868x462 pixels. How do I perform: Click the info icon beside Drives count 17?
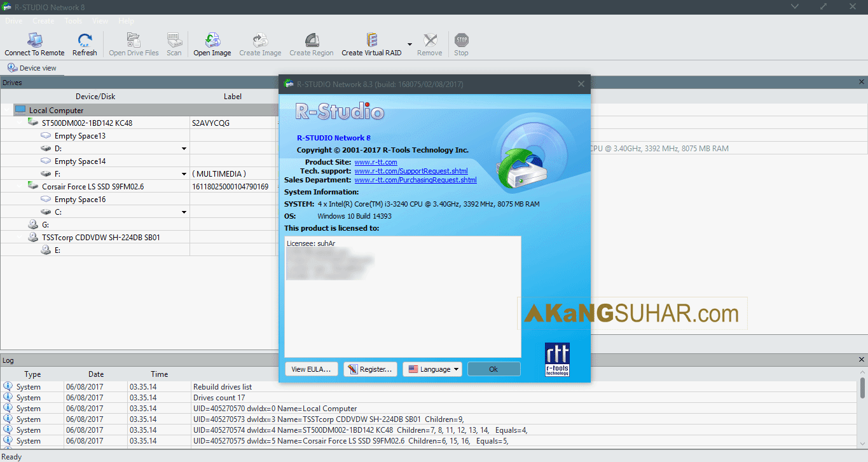8,397
